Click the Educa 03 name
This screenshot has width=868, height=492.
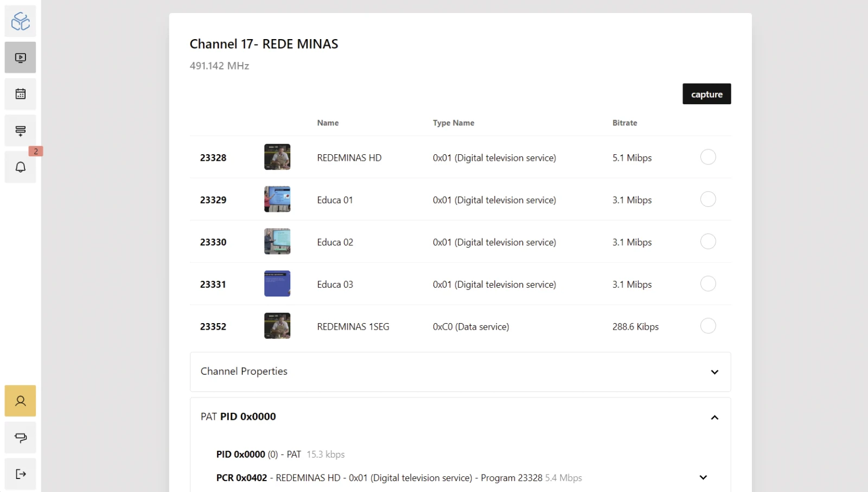click(335, 285)
